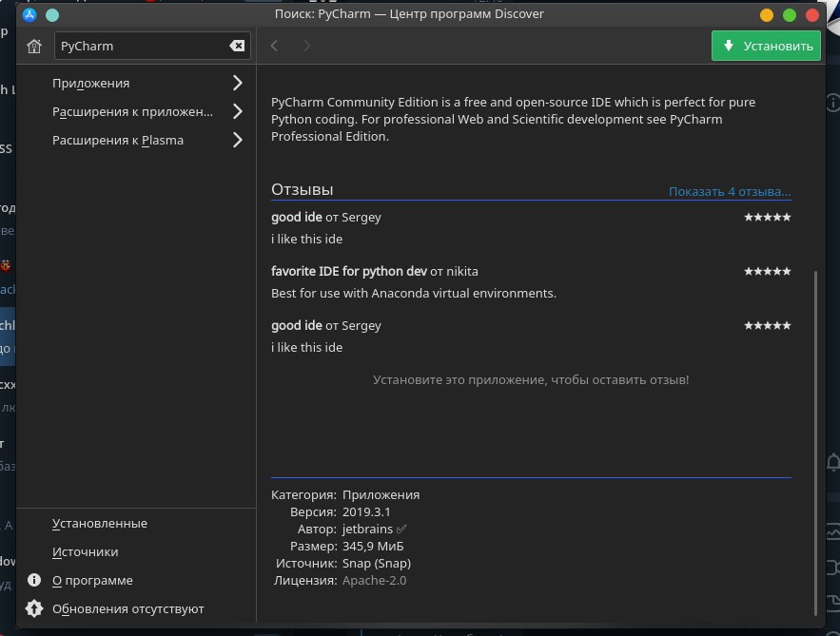This screenshot has height=636, width=840.
Task: Expand Расширения к Plasma chevron
Action: coord(238,141)
